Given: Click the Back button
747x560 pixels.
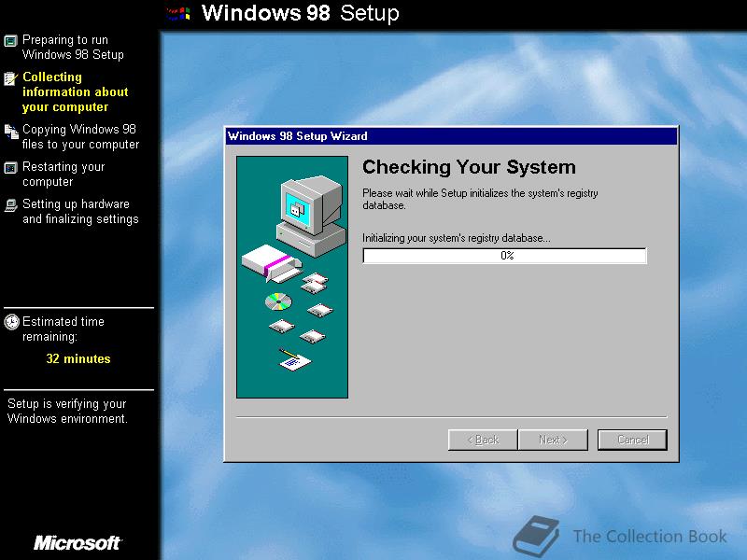Looking at the screenshot, I should [483, 440].
